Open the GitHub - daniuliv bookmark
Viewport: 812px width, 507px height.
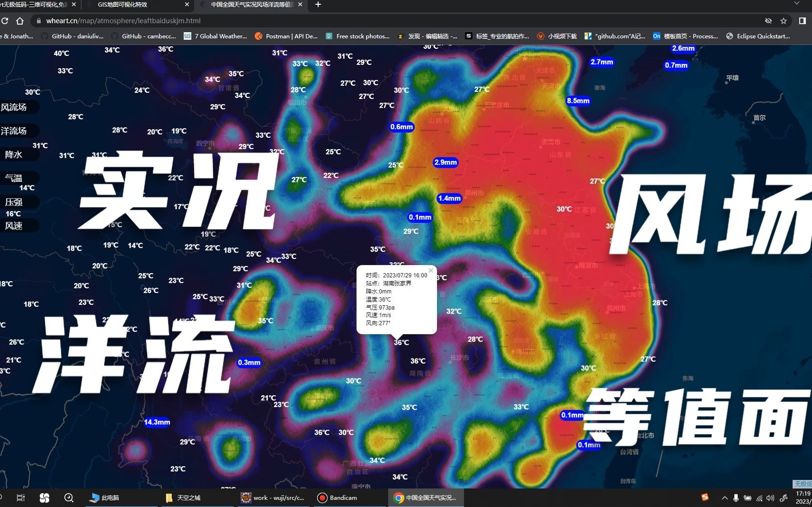[x=72, y=36]
